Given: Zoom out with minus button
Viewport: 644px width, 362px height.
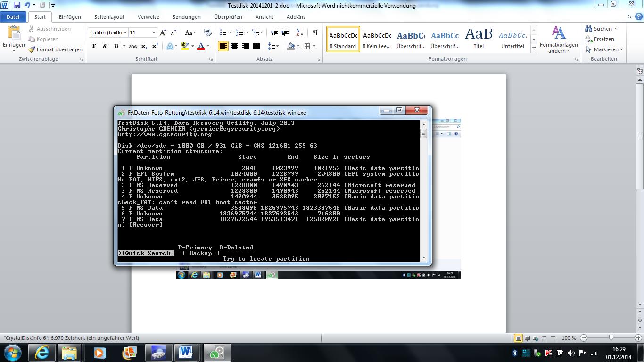Looking at the screenshot, I should tap(584, 338).
